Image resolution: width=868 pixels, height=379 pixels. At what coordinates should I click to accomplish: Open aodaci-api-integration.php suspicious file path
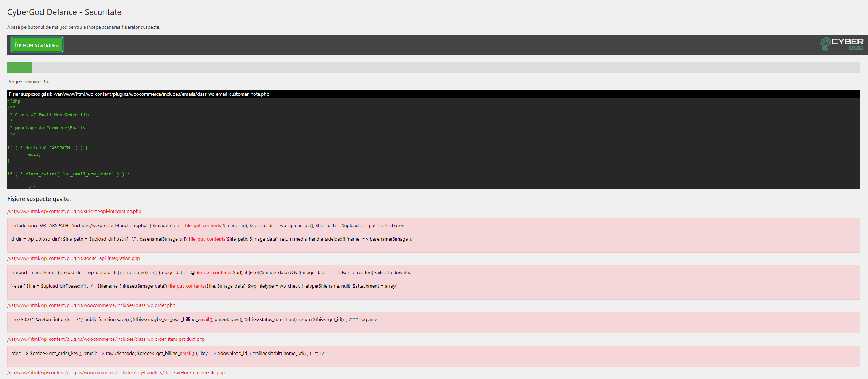point(74,258)
